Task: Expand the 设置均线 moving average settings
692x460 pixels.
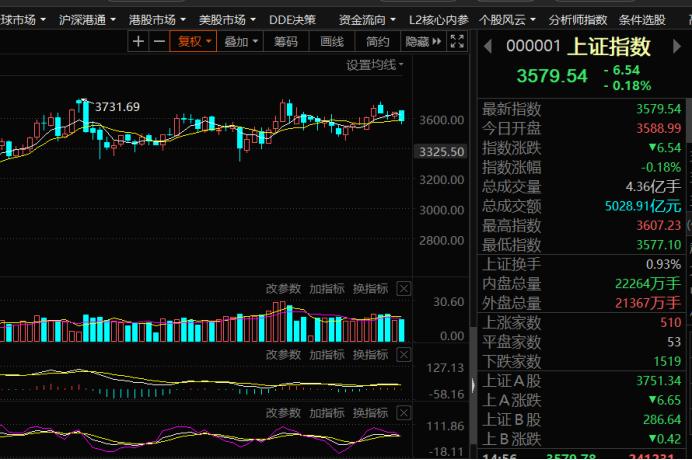Action: [x=375, y=65]
